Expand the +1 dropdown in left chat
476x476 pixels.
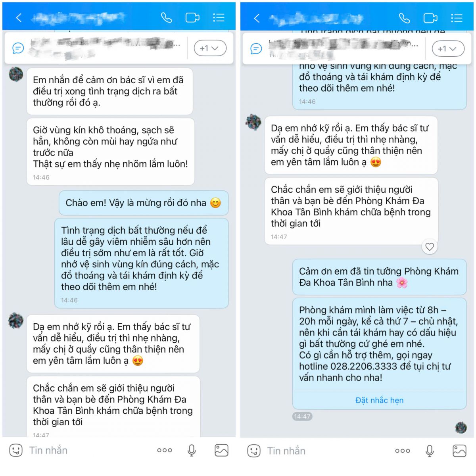coord(210,48)
